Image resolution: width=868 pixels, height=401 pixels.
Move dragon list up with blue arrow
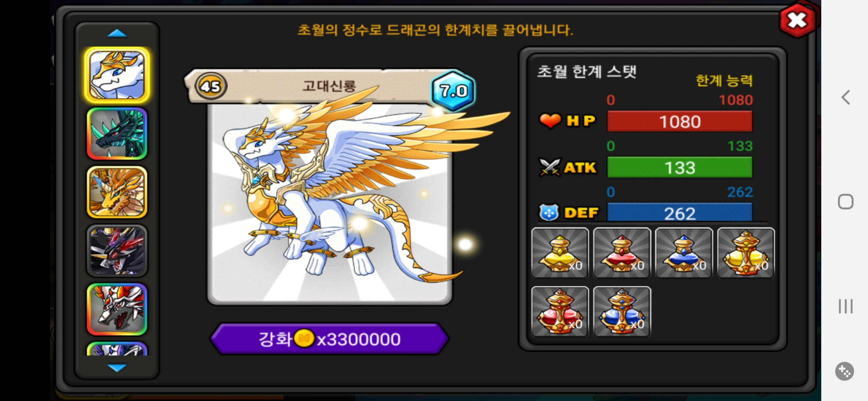(117, 34)
